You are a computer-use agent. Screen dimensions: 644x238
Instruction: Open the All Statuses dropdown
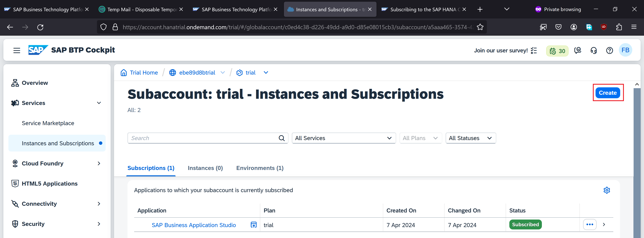470,138
